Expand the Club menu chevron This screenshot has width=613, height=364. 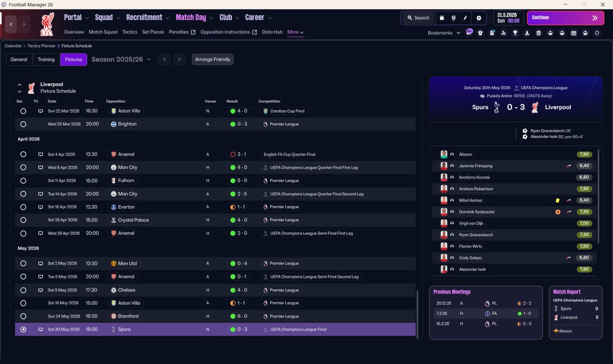point(237,18)
